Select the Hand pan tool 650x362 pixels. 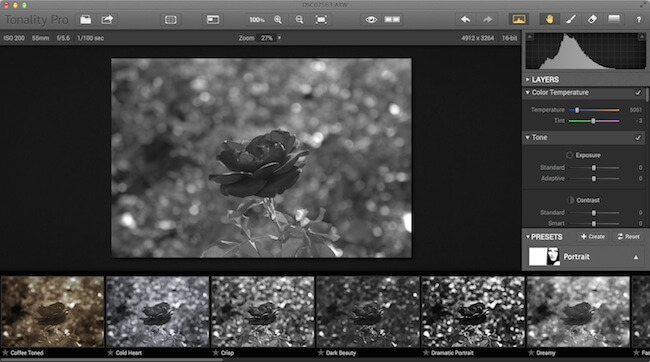click(549, 19)
